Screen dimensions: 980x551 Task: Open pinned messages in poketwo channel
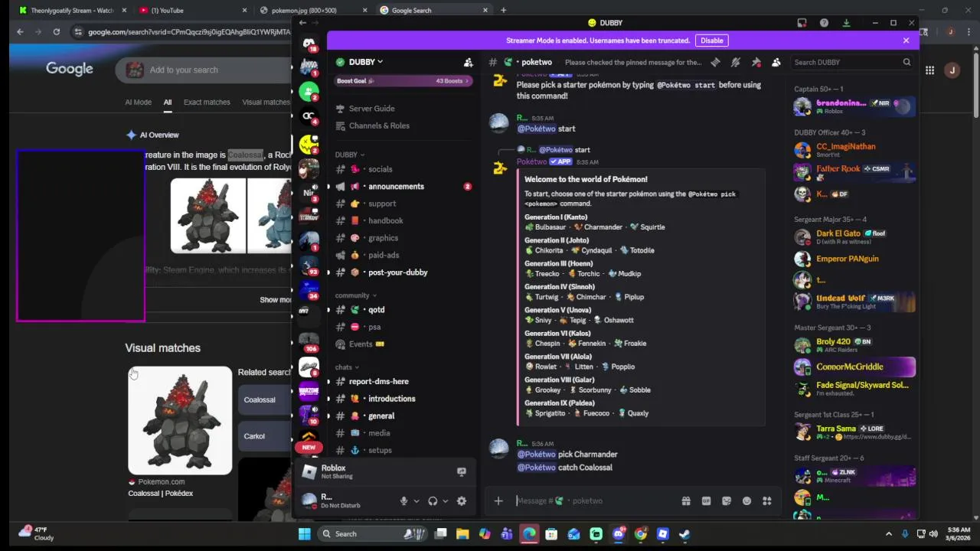756,62
